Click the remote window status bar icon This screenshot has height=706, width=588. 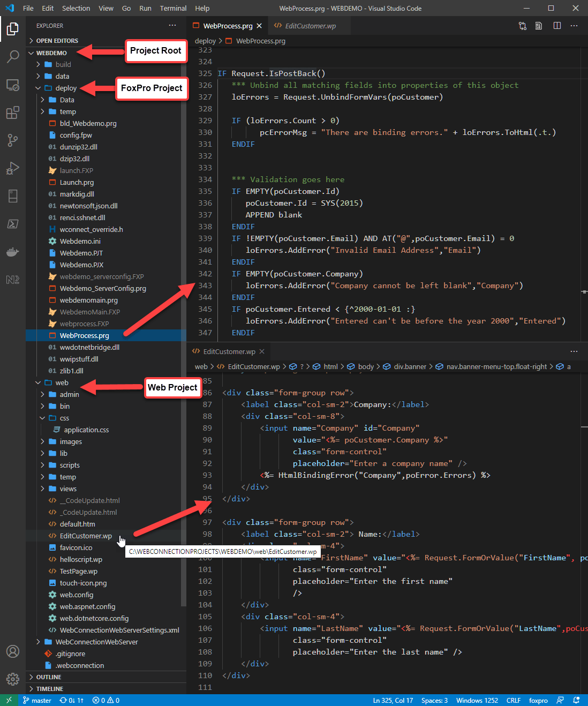point(9,700)
